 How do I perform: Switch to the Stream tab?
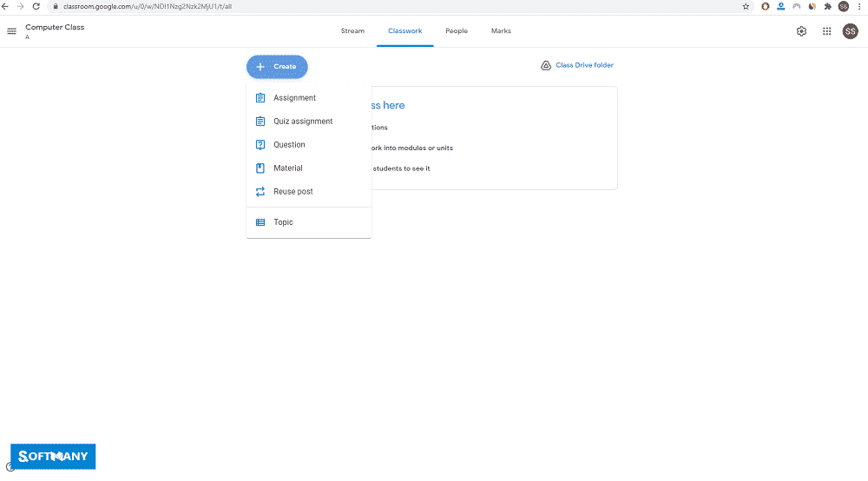pos(352,31)
